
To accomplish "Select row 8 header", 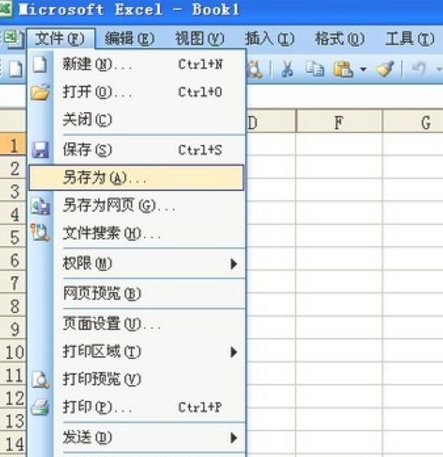I will [x=13, y=306].
